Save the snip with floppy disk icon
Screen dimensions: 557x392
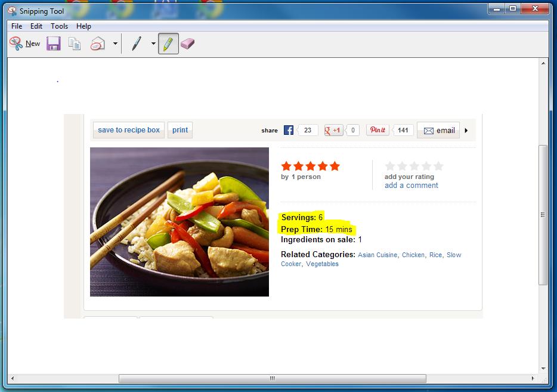pos(54,44)
